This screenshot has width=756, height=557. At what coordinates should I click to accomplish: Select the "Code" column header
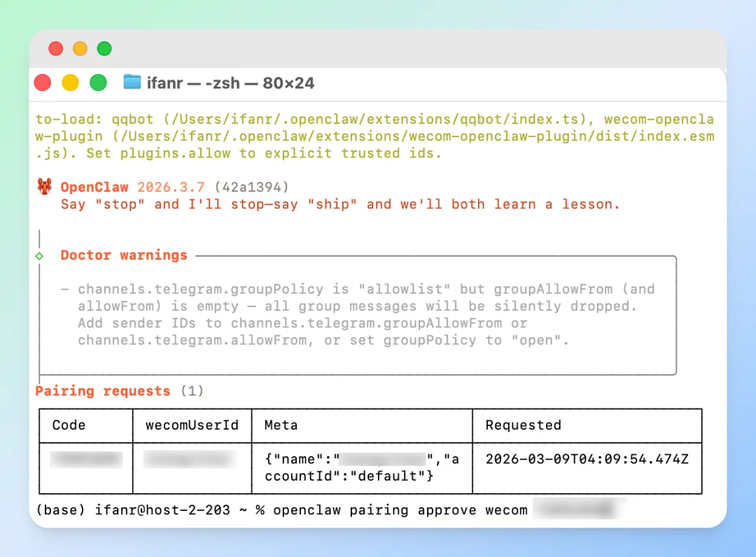[69, 425]
